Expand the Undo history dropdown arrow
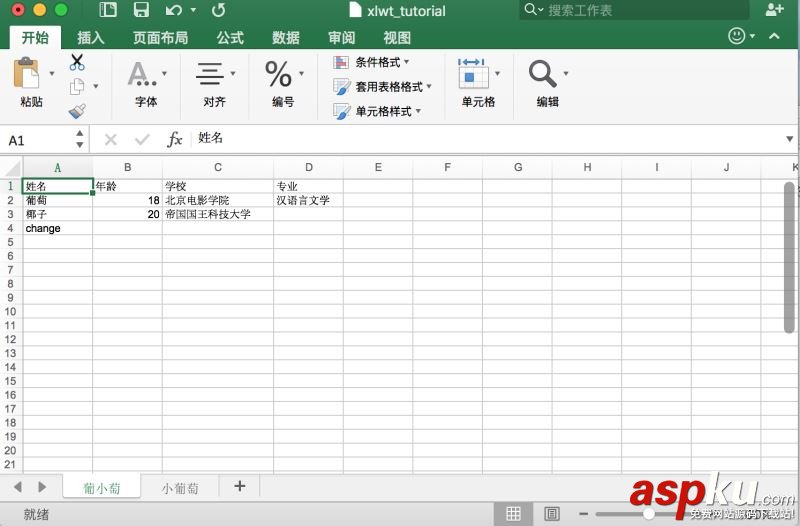Image resolution: width=800 pixels, height=526 pixels. pos(193,10)
